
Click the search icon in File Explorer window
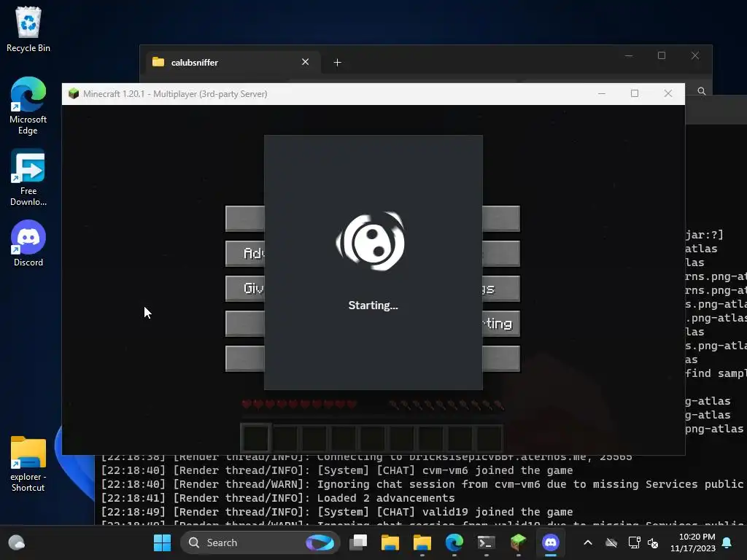coord(701,91)
